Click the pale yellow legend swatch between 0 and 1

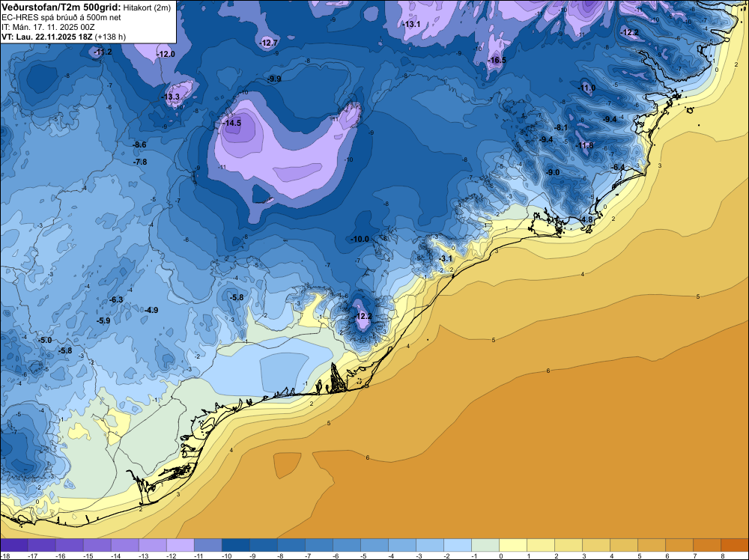click(x=513, y=545)
